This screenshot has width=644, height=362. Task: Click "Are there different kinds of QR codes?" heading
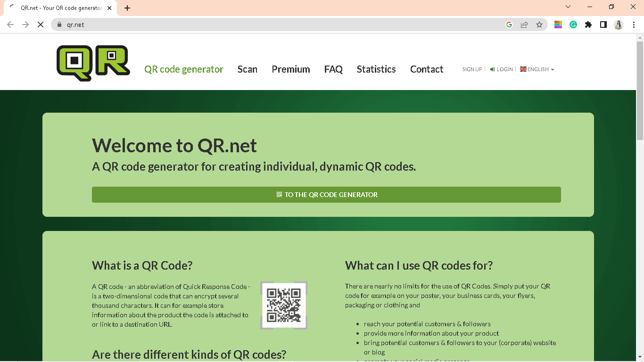[x=189, y=354]
